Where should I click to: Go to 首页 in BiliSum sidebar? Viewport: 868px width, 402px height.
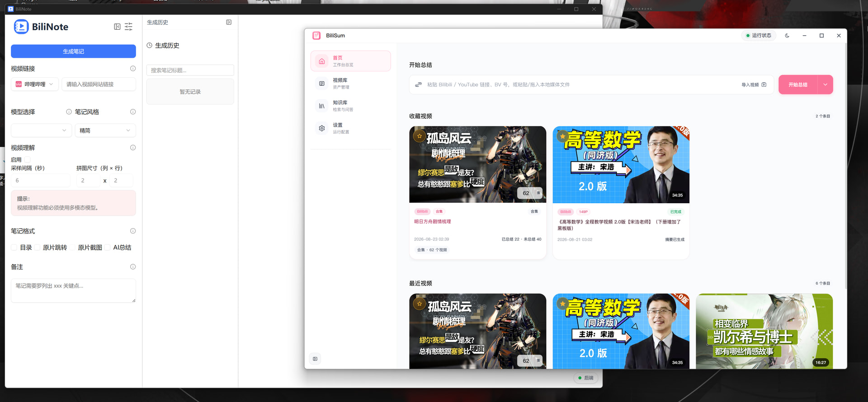tap(351, 61)
